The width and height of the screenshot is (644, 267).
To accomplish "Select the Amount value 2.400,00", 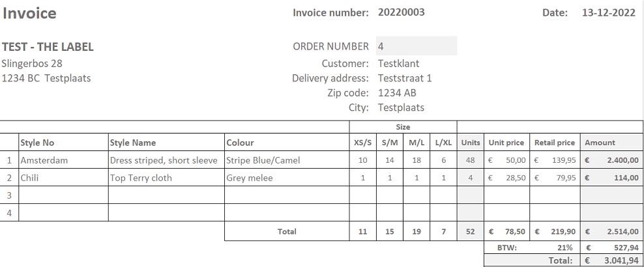I will (612, 160).
